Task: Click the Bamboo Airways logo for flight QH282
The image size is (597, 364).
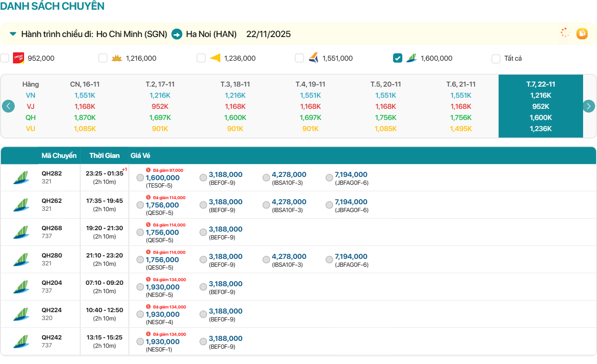Action: click(21, 178)
